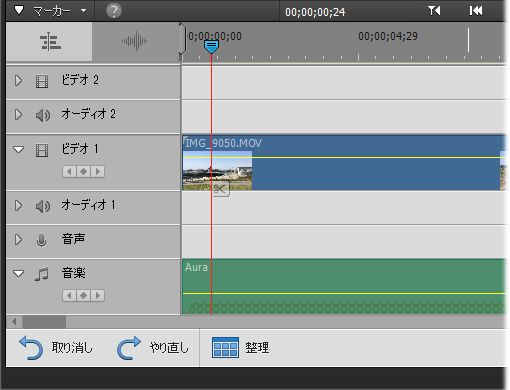This screenshot has height=390, width=510.
Task: Collapse the ビデオ 1 track
Action: pos(18,149)
